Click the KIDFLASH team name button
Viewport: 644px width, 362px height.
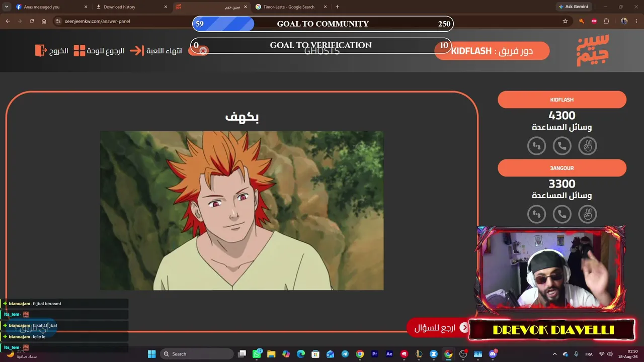tap(562, 100)
